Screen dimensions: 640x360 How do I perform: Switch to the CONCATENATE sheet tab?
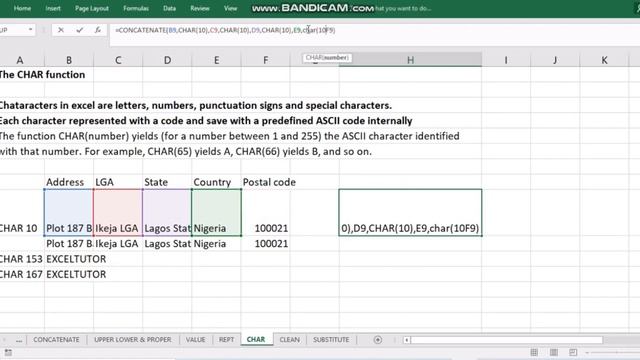(x=56, y=340)
